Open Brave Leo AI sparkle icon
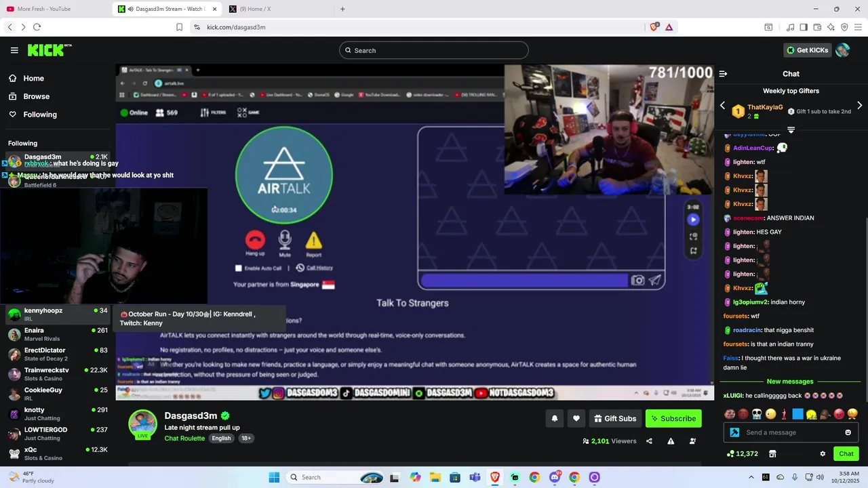The image size is (868, 488). click(x=831, y=27)
